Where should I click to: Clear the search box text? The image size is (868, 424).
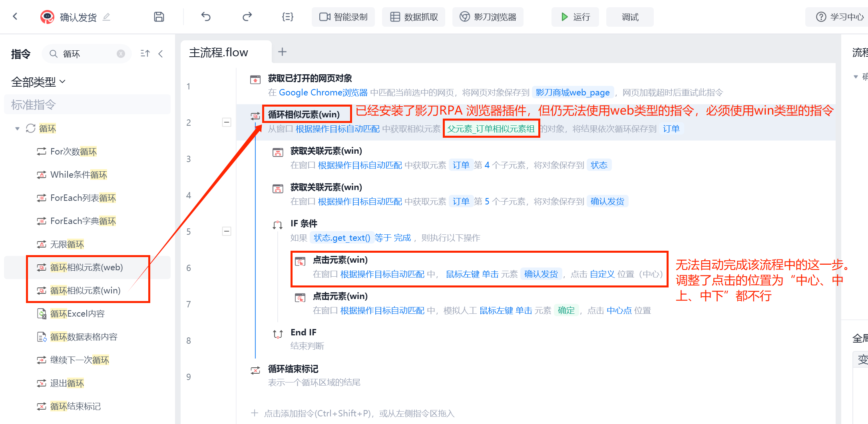coord(121,53)
